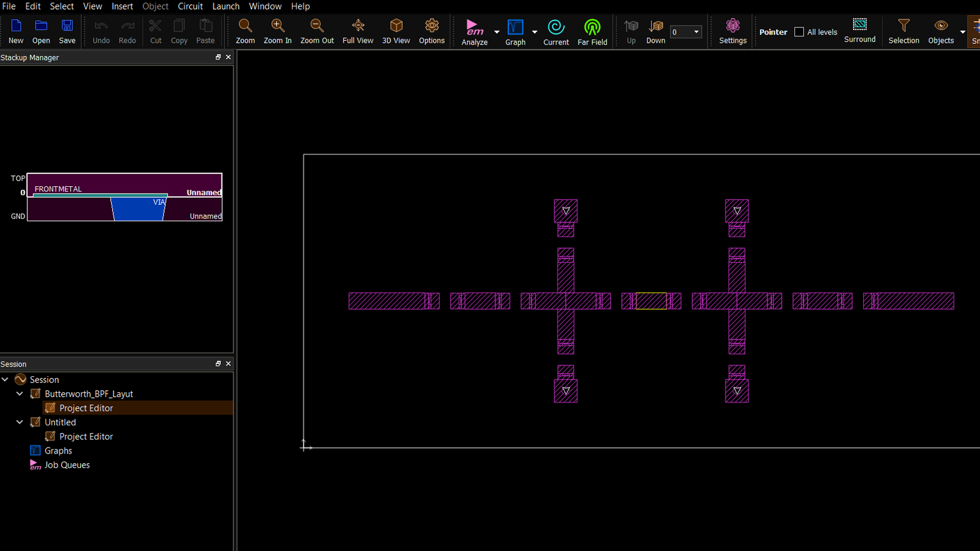Select Job Queues in the Session tree

click(x=66, y=465)
